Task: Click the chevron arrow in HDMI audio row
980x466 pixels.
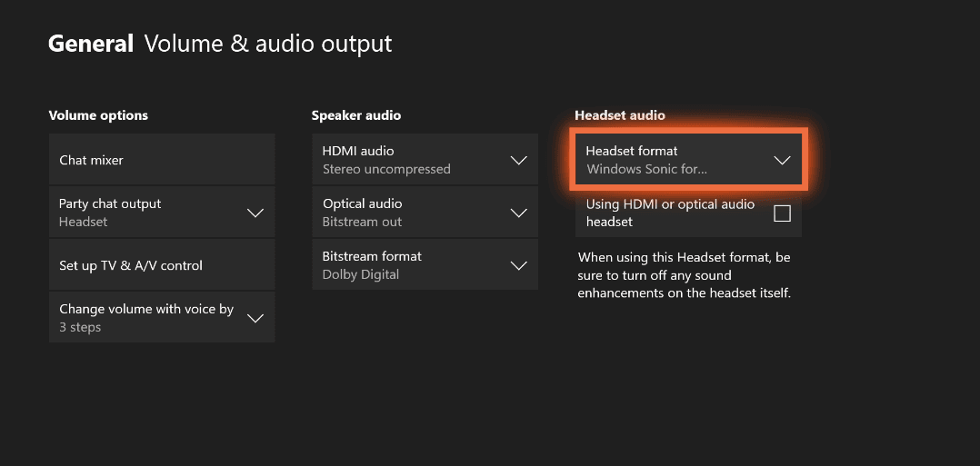Action: point(518,160)
